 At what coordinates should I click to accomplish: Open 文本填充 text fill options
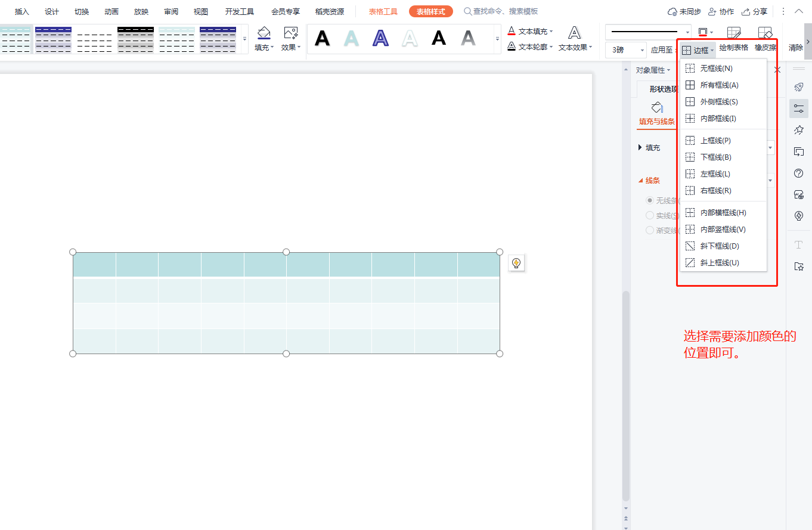pos(530,31)
